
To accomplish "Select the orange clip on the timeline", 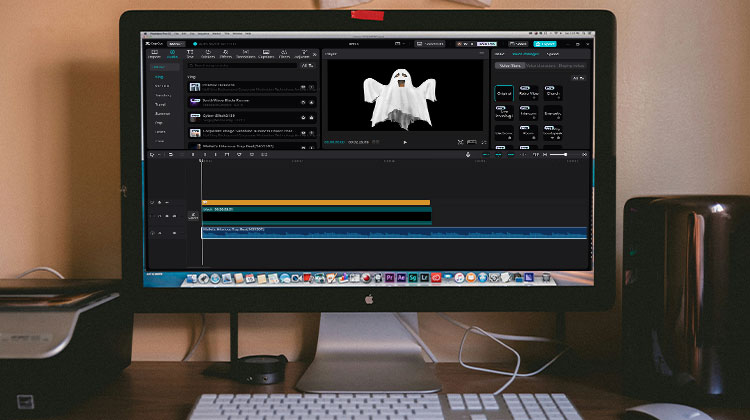I will pos(315,202).
